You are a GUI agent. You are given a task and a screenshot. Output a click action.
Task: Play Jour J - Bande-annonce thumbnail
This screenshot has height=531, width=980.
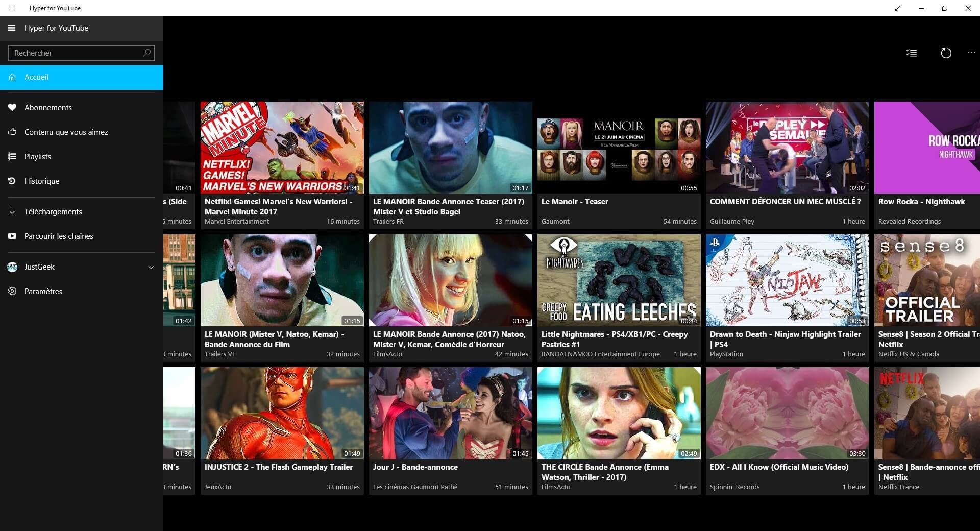[451, 413]
